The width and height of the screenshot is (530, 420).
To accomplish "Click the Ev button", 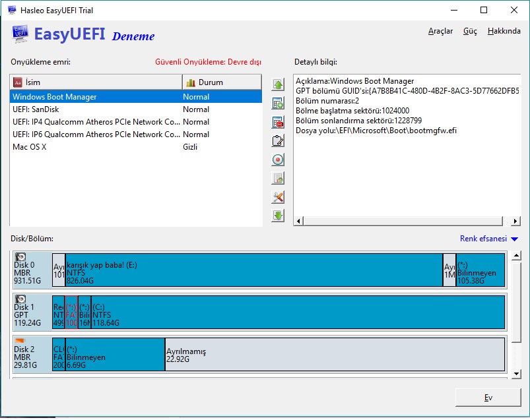I will (x=488, y=398).
